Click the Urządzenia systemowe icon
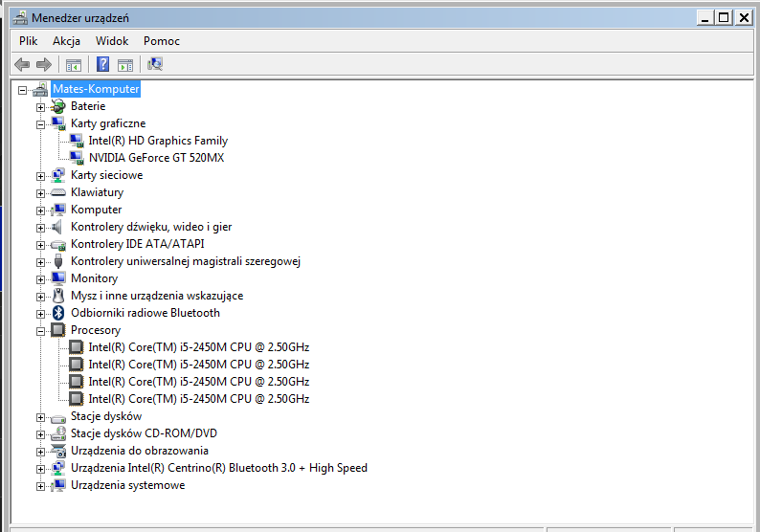 click(x=58, y=485)
